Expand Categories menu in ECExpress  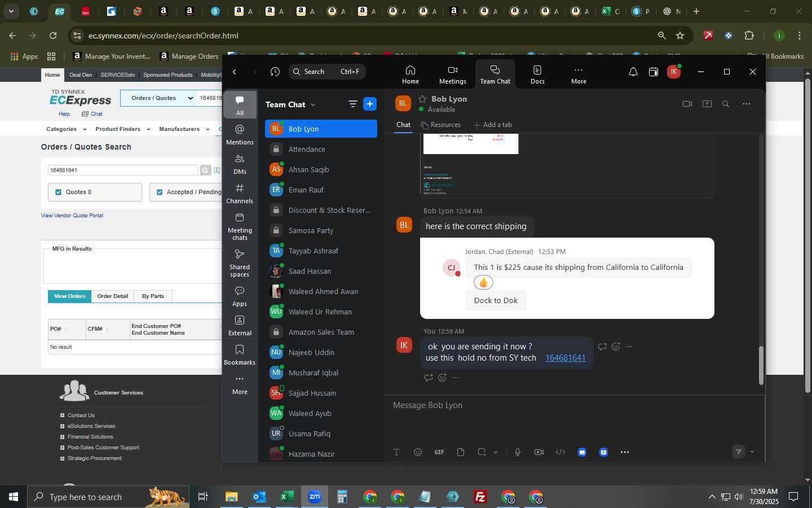coord(65,129)
